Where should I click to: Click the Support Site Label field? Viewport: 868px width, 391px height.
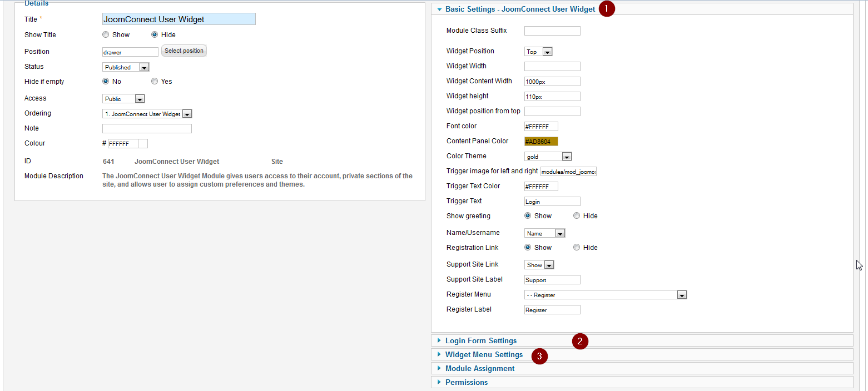click(552, 280)
